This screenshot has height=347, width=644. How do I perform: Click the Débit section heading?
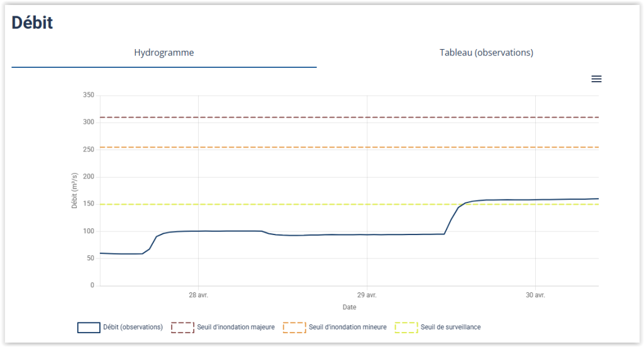[32, 23]
